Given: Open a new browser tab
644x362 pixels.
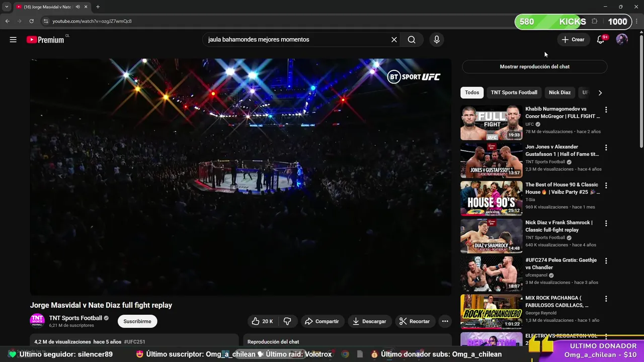Looking at the screenshot, I should [98, 7].
